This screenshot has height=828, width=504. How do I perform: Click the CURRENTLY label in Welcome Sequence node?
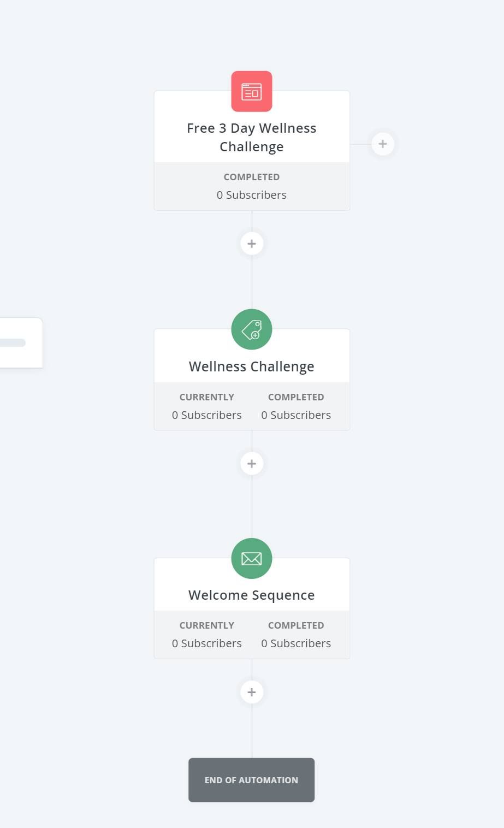click(x=207, y=625)
